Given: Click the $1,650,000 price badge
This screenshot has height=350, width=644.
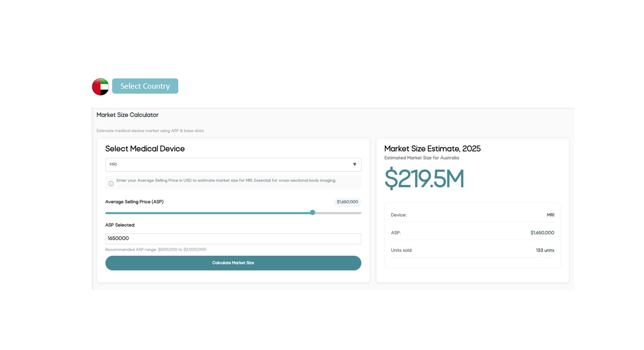Looking at the screenshot, I should 347,201.
